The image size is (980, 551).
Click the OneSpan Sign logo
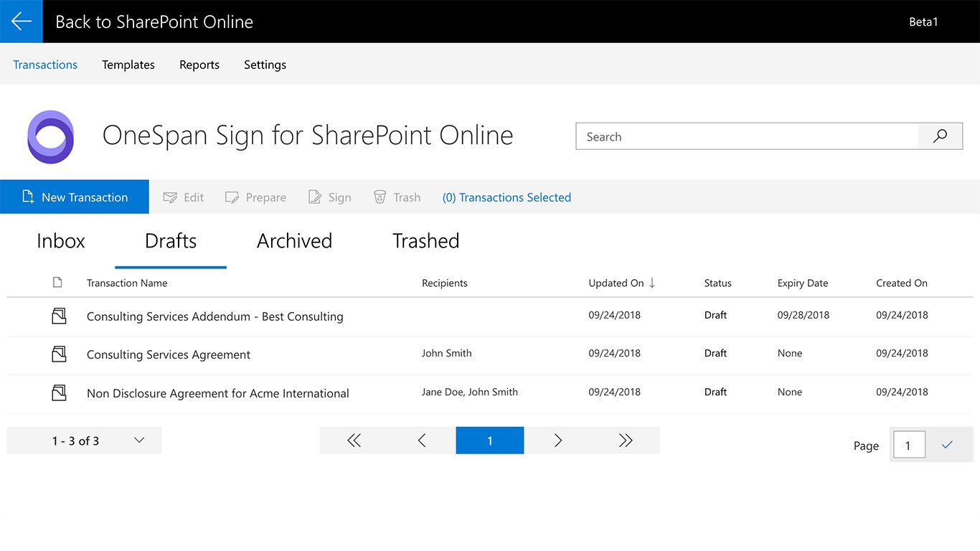(50, 136)
